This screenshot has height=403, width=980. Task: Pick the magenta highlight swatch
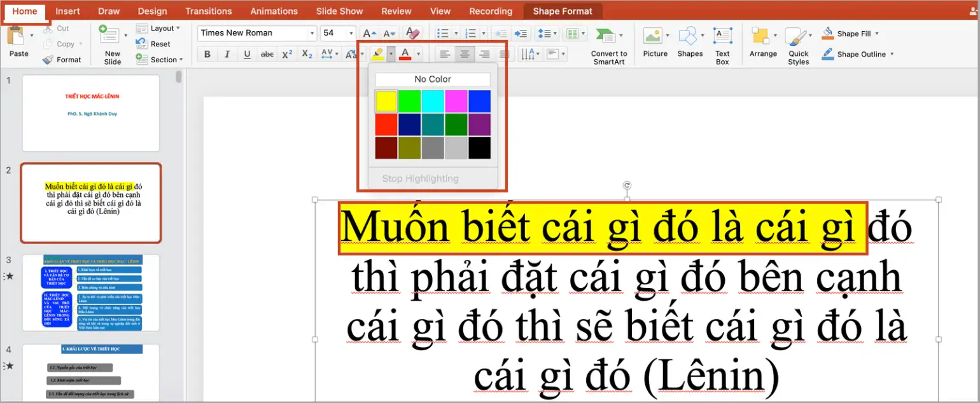(456, 101)
